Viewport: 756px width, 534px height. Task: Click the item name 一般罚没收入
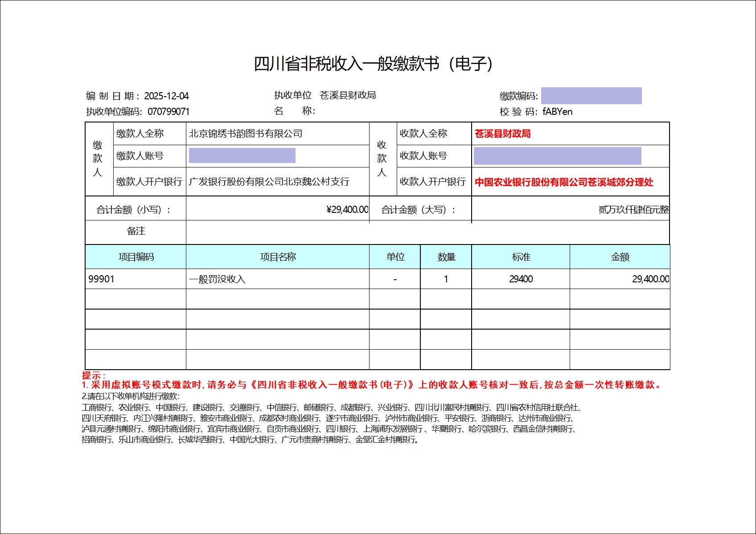[217, 279]
